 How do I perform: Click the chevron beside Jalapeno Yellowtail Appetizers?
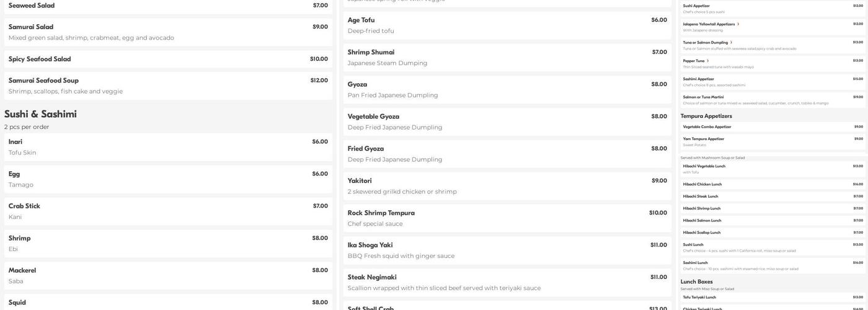tap(738, 24)
